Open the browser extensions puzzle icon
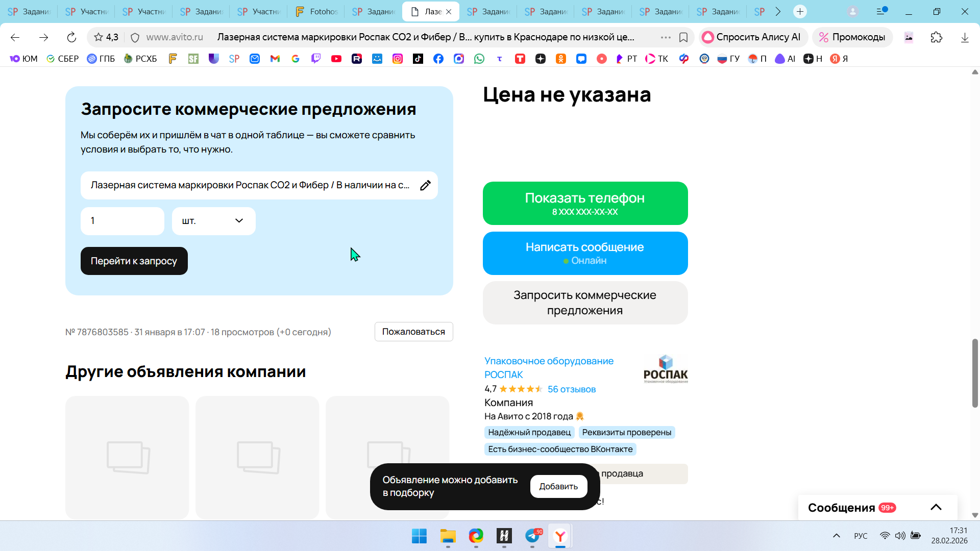This screenshot has width=980, height=551. [937, 37]
